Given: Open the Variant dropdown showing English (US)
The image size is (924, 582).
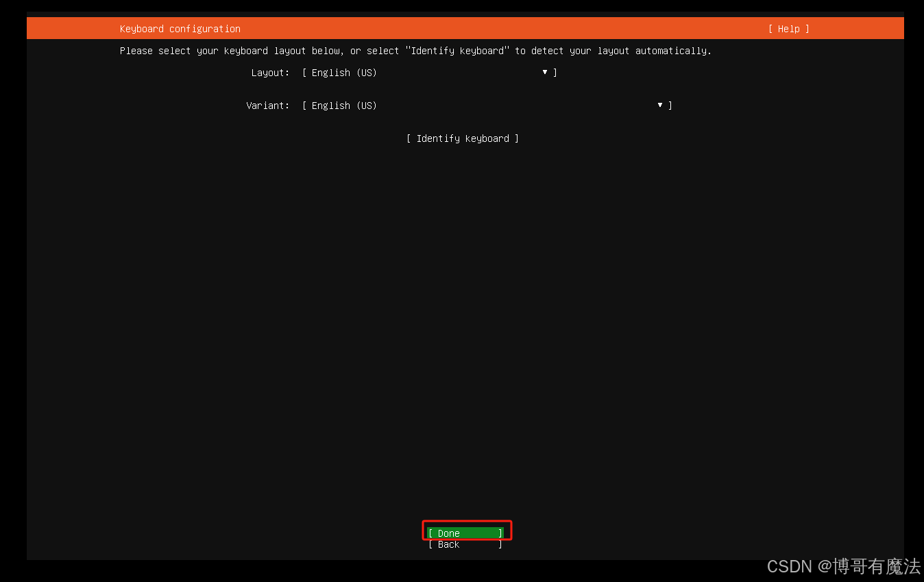Looking at the screenshot, I should (x=480, y=105).
